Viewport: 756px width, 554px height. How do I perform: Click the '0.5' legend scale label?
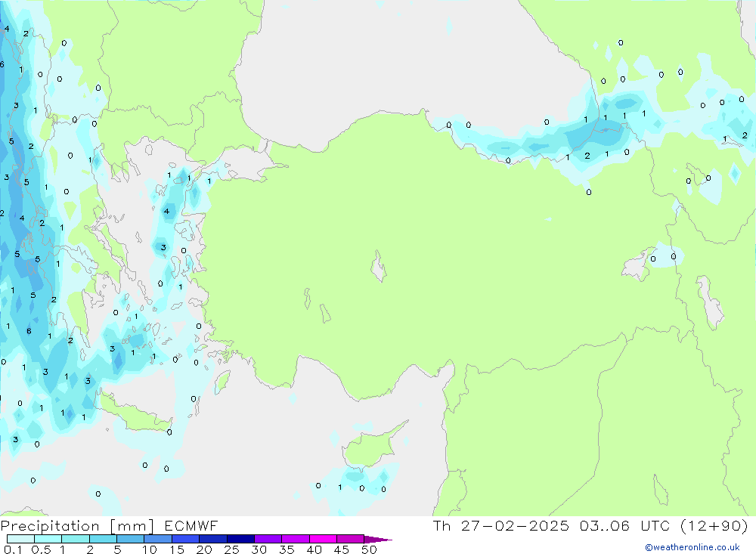tap(41, 549)
